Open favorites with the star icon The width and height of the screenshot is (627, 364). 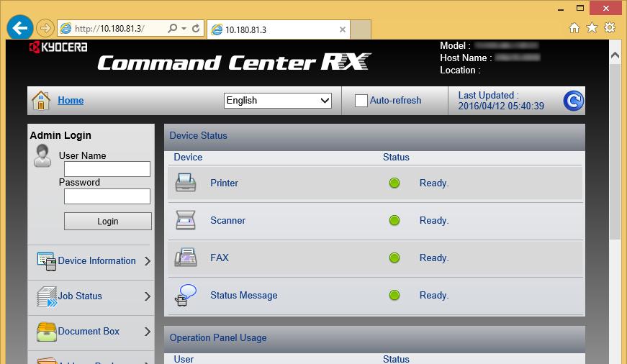592,27
